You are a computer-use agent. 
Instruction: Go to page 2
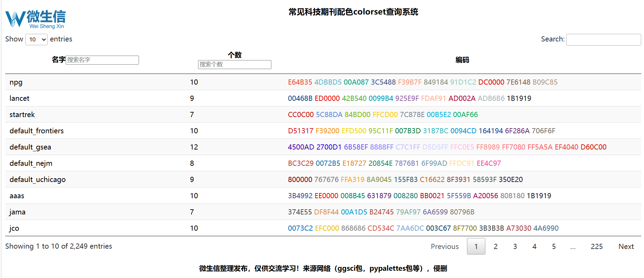[495, 247]
